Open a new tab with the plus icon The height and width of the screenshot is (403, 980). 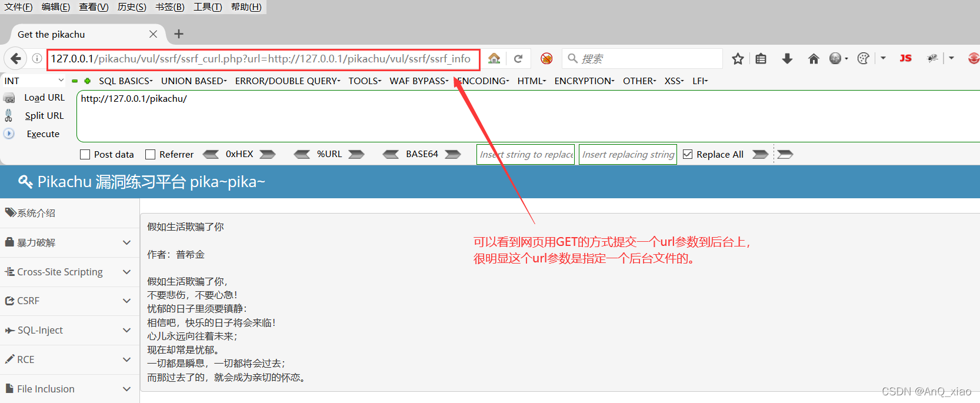179,34
